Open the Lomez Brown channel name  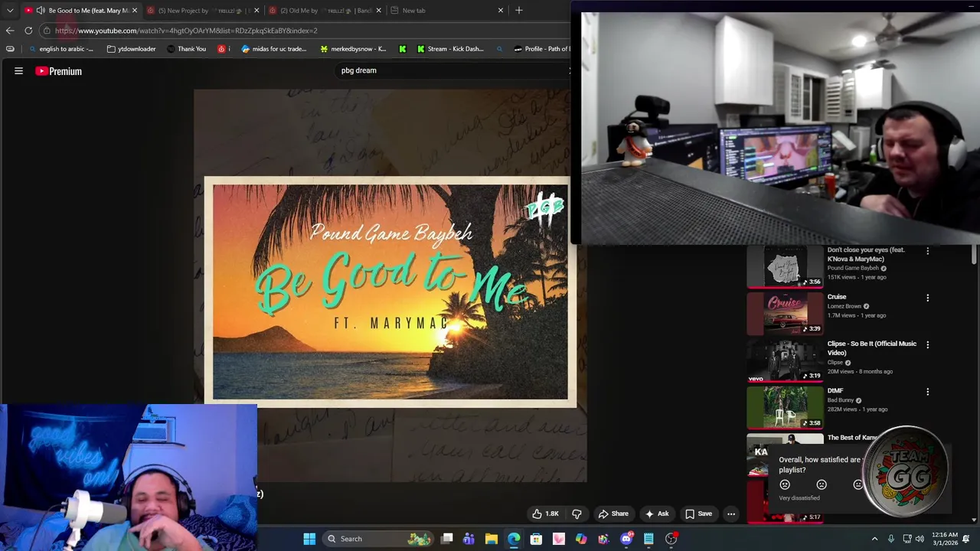click(844, 306)
